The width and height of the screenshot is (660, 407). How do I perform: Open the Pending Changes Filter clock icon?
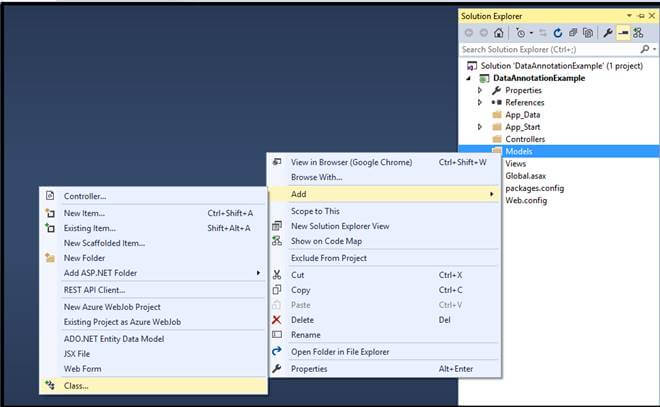click(x=521, y=33)
